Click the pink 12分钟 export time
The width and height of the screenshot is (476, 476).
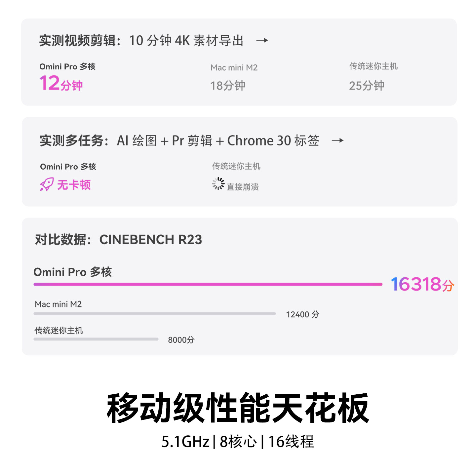click(61, 83)
